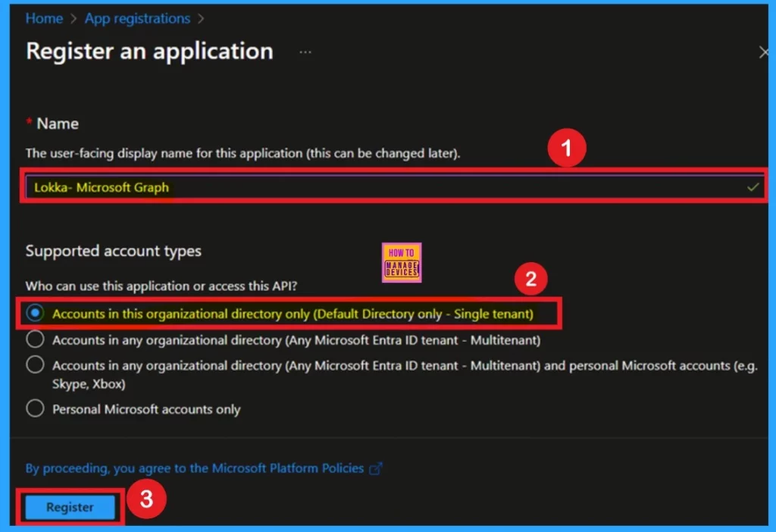
Task: Click the 'Supported account types' heading
Action: (114, 252)
